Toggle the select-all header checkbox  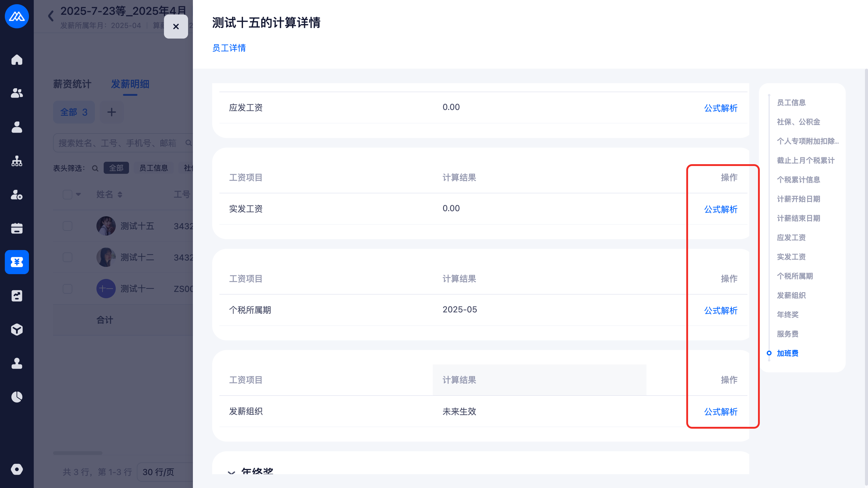[68, 194]
